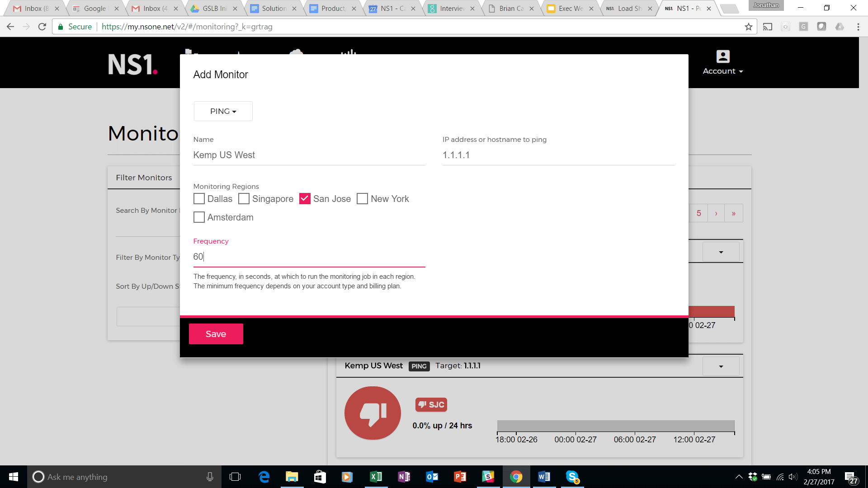Uncheck the San Jose region checkbox
868x488 pixels.
[x=305, y=199]
